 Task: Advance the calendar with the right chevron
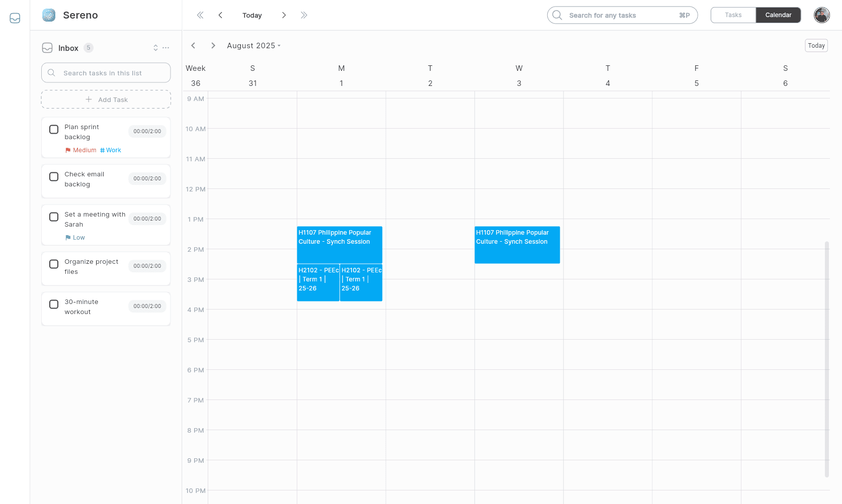(213, 45)
